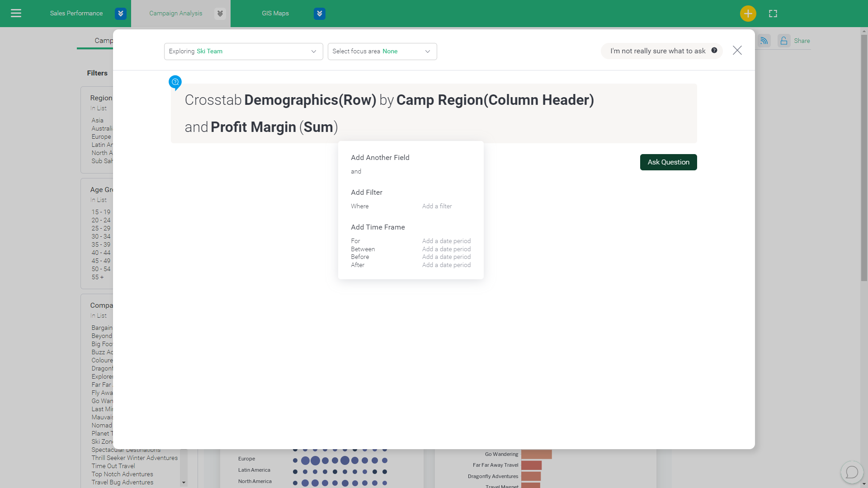Click Demographics(Row) field in question
This screenshot has width=868, height=488.
pos(310,100)
